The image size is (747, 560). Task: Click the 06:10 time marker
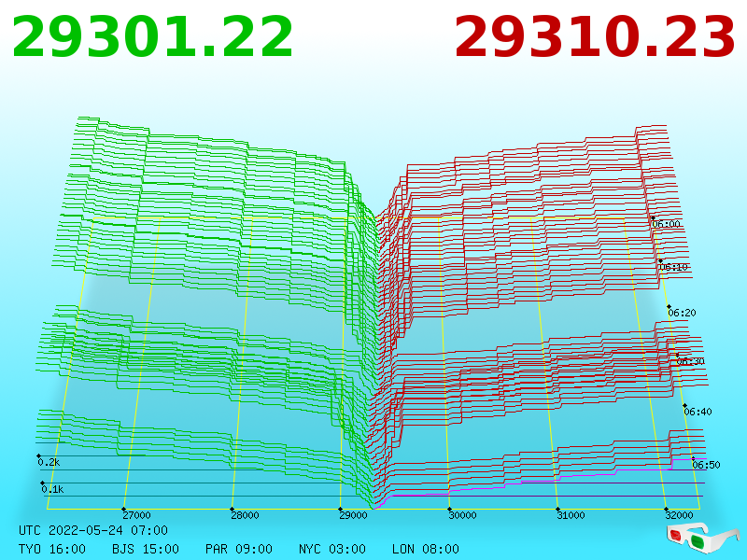click(673, 267)
